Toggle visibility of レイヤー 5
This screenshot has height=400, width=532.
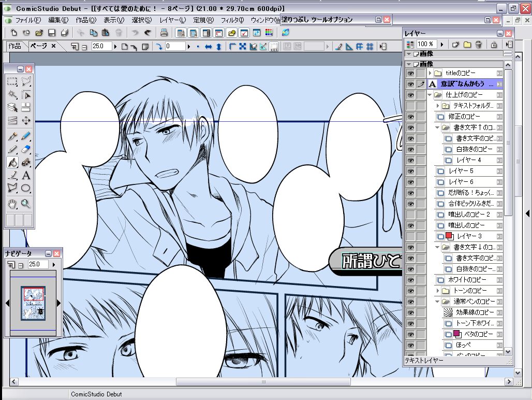coord(410,171)
